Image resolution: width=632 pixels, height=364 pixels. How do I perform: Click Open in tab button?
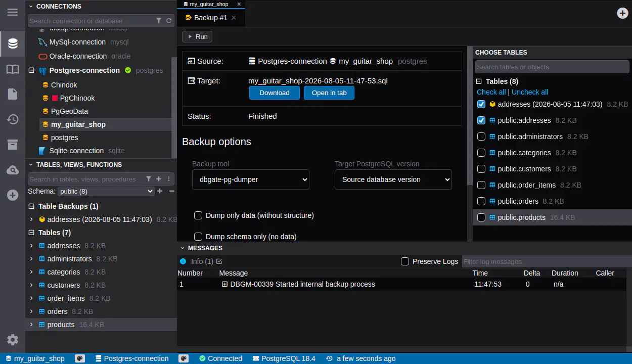329,93
